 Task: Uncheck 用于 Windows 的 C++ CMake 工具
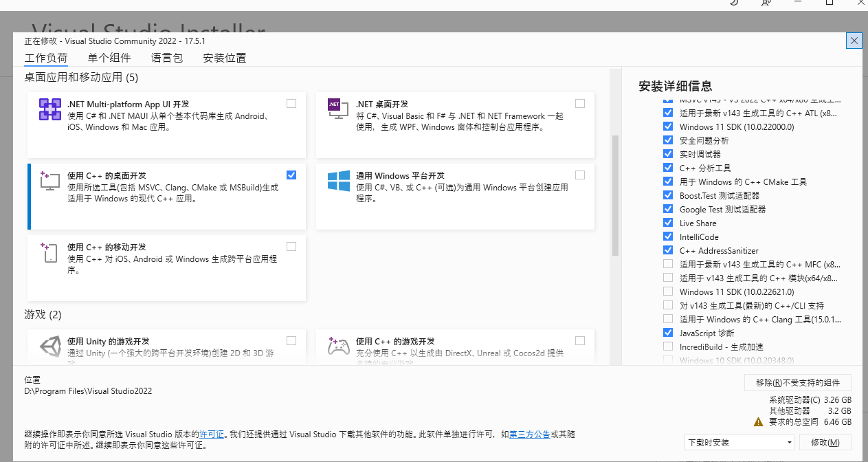coord(668,181)
